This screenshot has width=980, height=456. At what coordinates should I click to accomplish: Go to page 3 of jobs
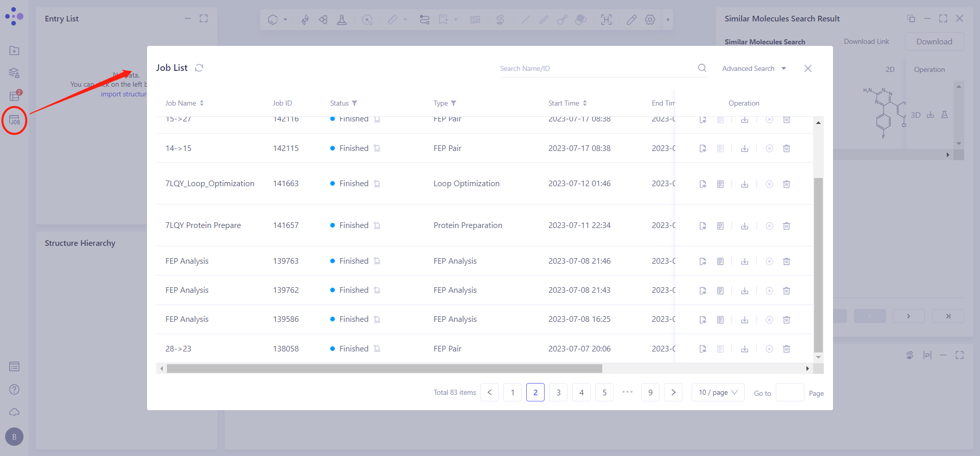[558, 392]
